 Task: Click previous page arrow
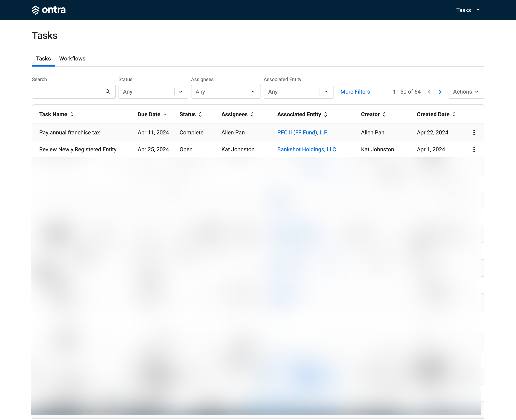429,92
